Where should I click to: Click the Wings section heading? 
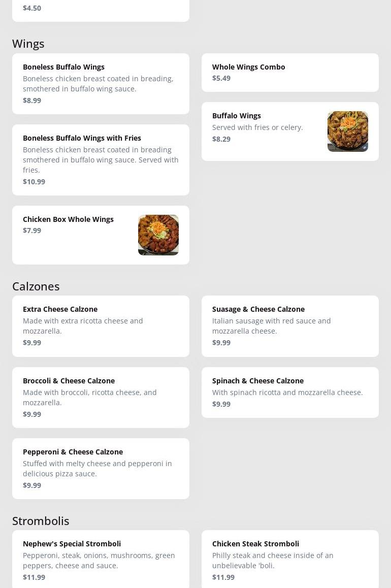pos(28,44)
